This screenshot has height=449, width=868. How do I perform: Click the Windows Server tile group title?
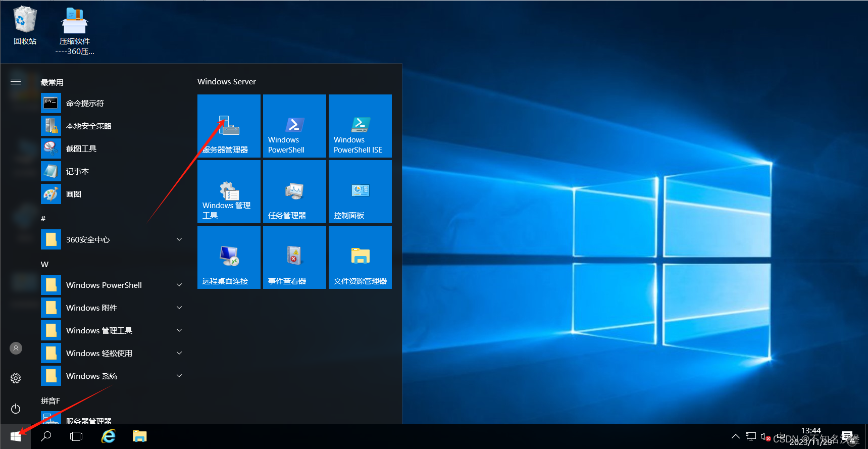[226, 81]
